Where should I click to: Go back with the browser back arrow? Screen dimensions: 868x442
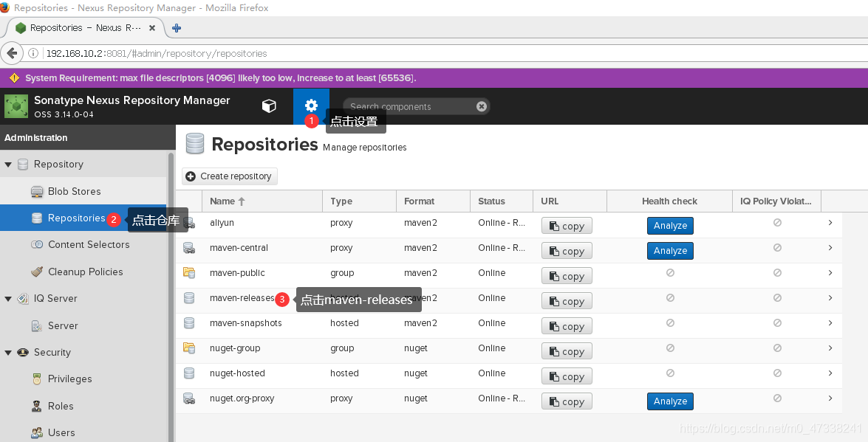click(12, 54)
